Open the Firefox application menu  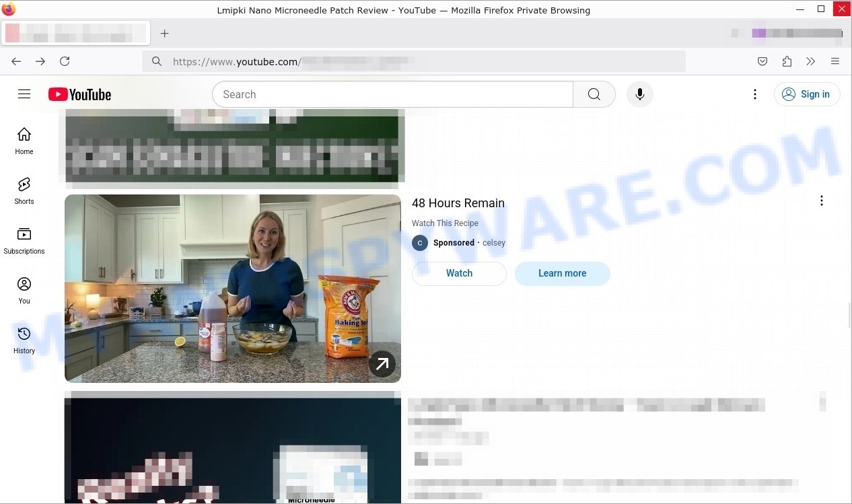point(835,61)
